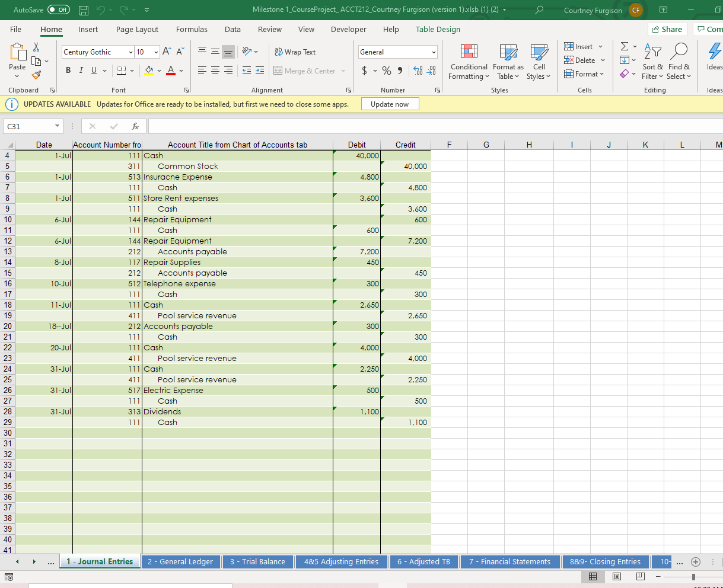Open Find & Select dropdown
The width and height of the screenshot is (723, 588).
click(x=679, y=62)
